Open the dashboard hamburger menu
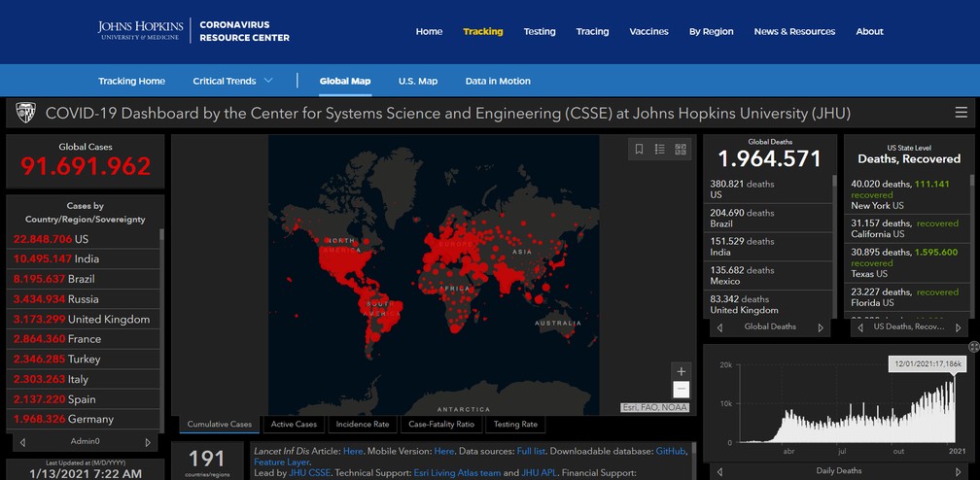Image resolution: width=980 pixels, height=480 pixels. click(962, 113)
